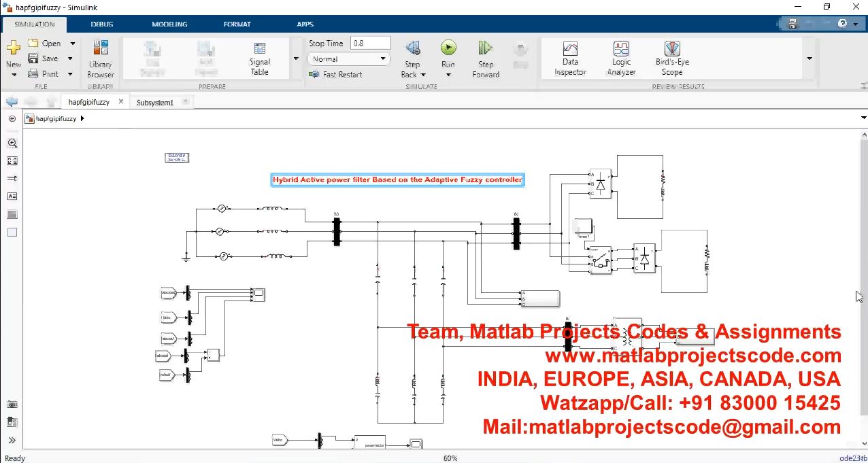Open the Signal Table

pyautogui.click(x=259, y=58)
